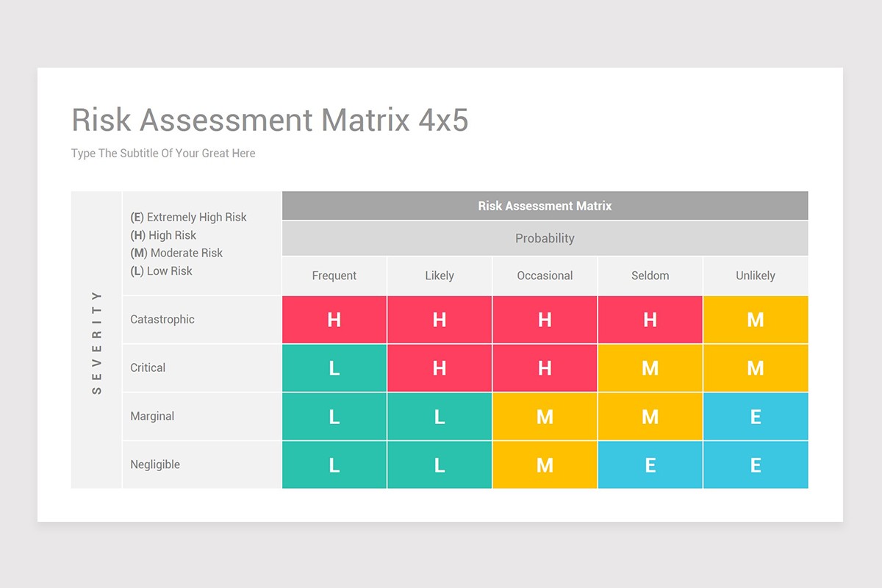Select the Critical row label
Viewport: 882px width, 588px height.
coord(147,367)
